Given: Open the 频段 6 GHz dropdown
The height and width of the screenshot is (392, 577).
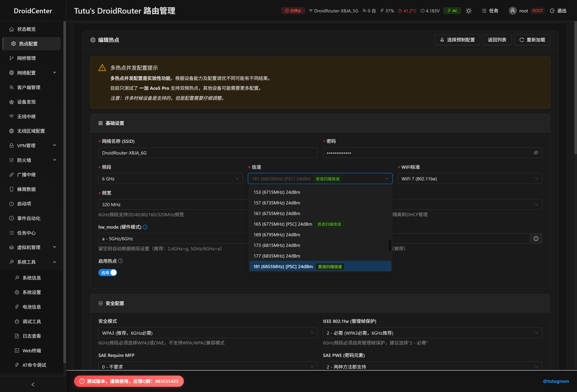Looking at the screenshot, I should point(170,179).
